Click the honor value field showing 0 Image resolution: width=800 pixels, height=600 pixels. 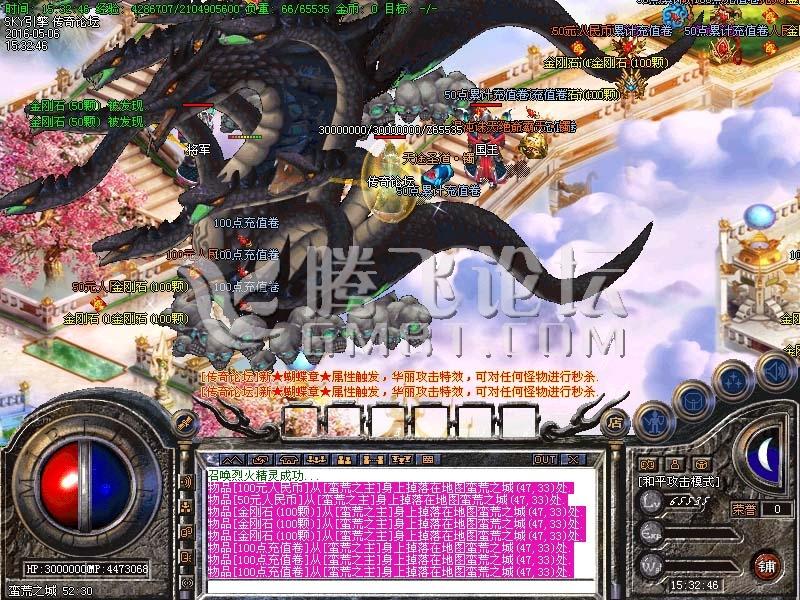(777, 509)
